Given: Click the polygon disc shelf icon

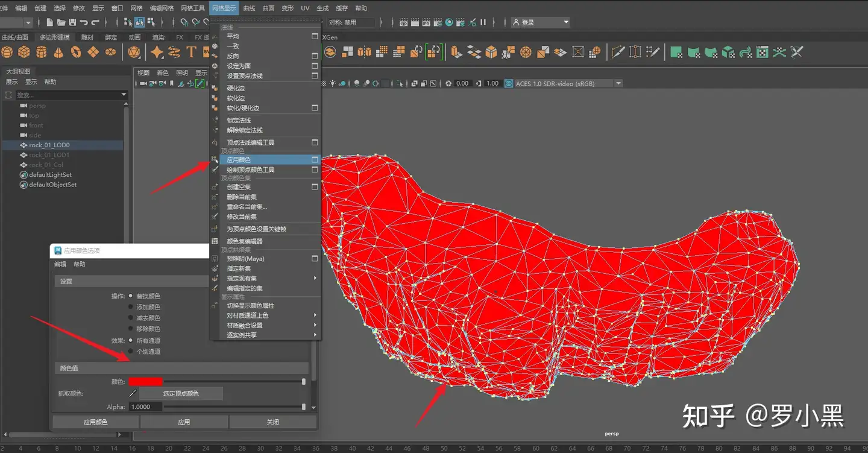Looking at the screenshot, I should click(x=110, y=52).
